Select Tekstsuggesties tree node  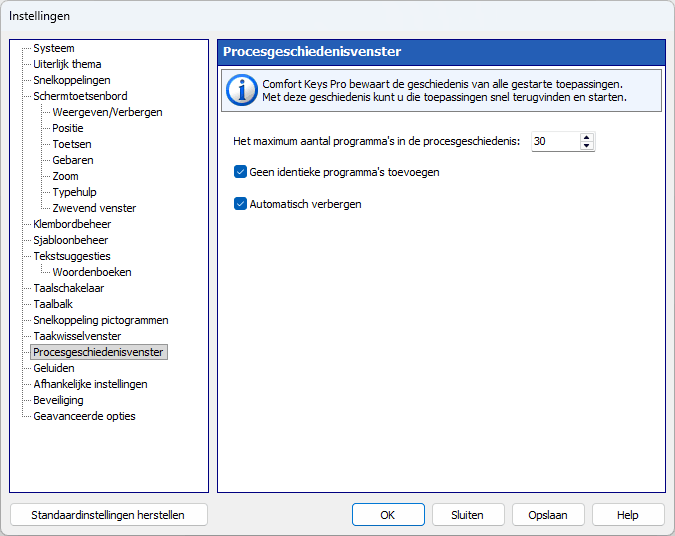[x=72, y=256]
